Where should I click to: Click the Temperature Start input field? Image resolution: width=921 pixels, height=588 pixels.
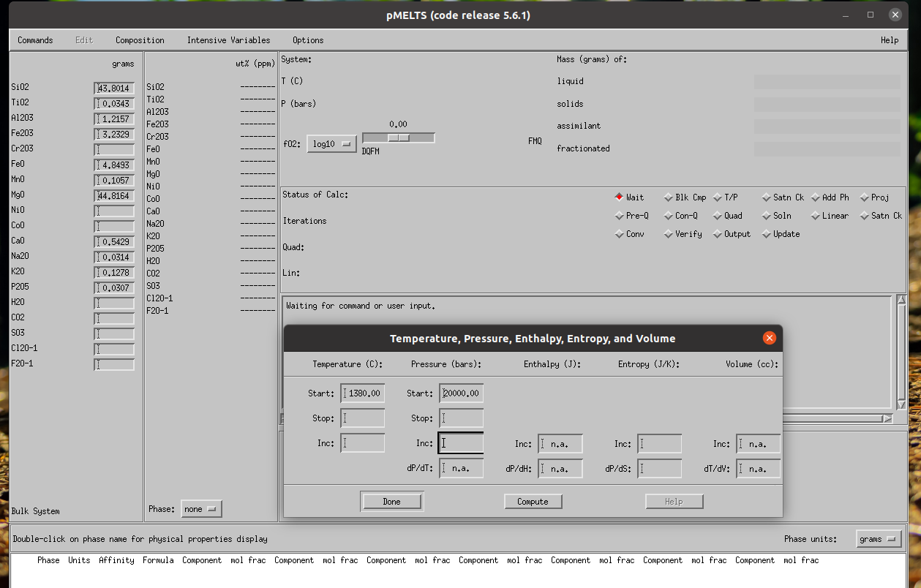pyautogui.click(x=363, y=393)
